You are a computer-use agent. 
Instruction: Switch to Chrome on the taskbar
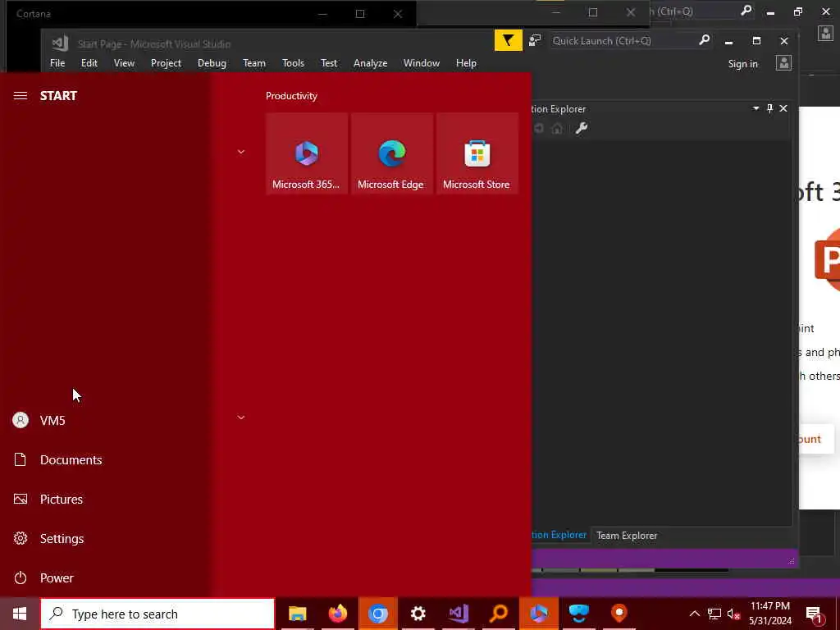(377, 614)
